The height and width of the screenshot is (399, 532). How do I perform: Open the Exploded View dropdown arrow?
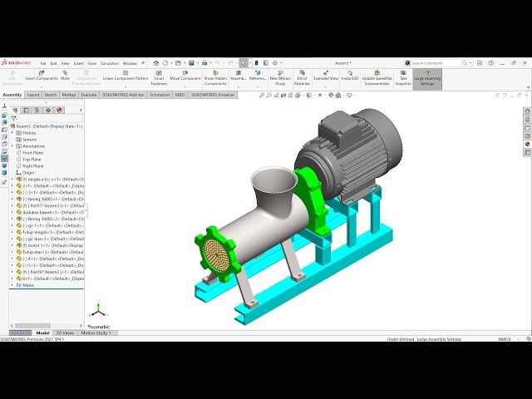click(x=326, y=86)
